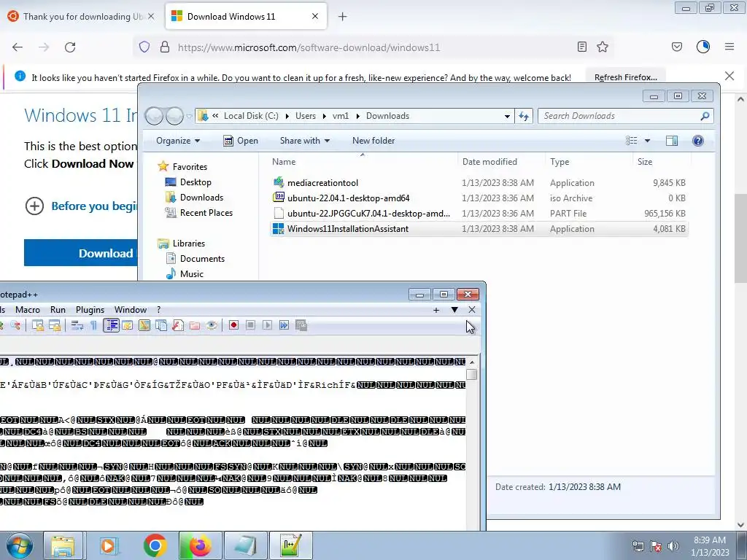
Task: Click Run Macro Multiple Times icon
Action: click(284, 325)
